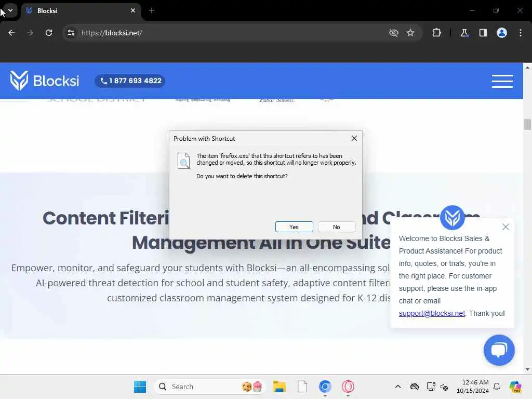
Task: Go forward in browser history
Action: (30, 33)
